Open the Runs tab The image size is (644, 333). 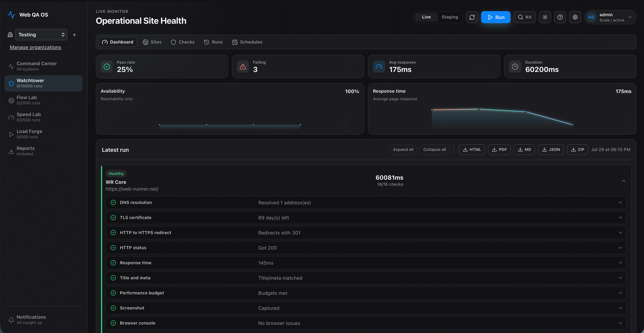(x=213, y=42)
